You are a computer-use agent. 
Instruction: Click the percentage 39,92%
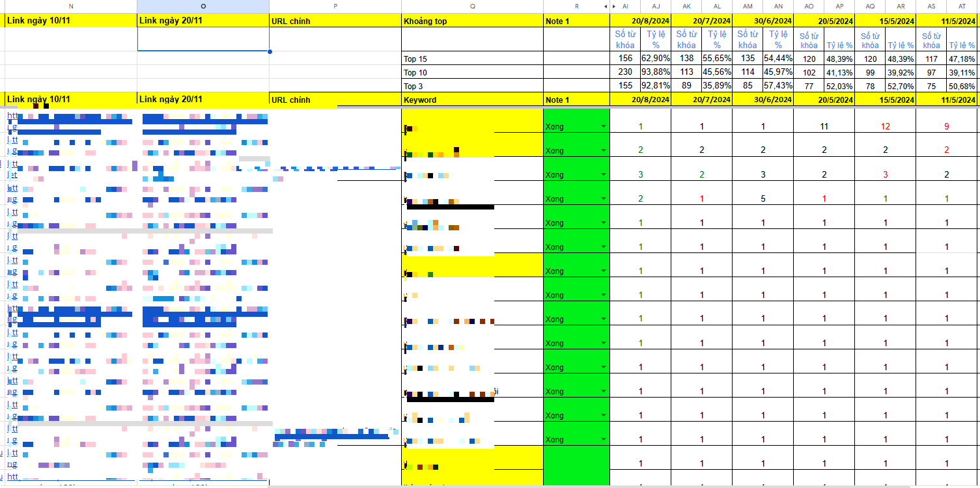pyautogui.click(x=901, y=72)
